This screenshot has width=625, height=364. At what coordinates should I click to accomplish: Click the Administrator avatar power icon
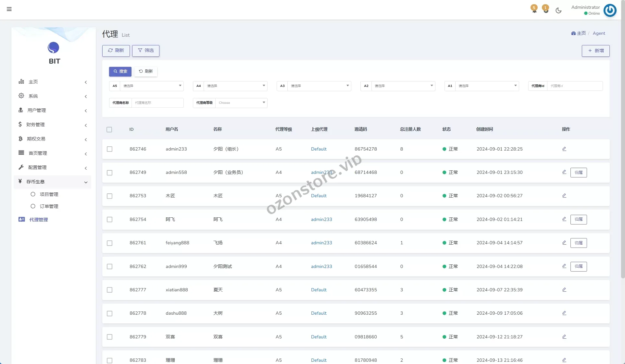tap(610, 10)
